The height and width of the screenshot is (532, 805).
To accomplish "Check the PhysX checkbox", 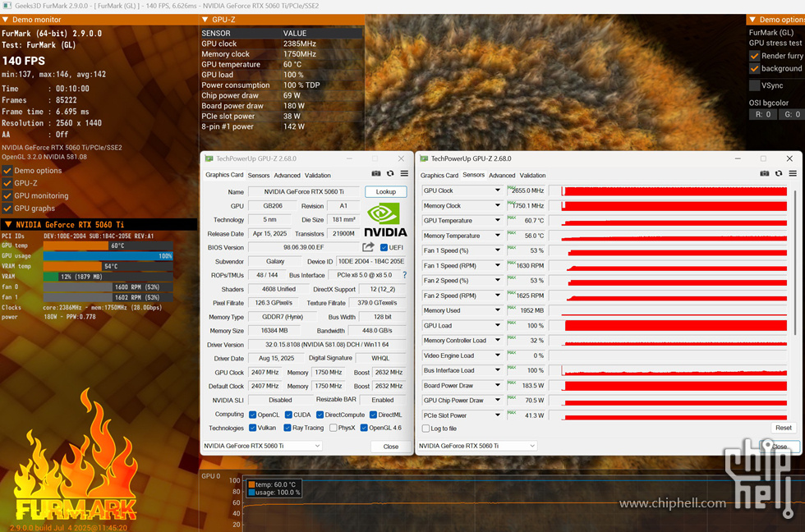I will (x=333, y=428).
